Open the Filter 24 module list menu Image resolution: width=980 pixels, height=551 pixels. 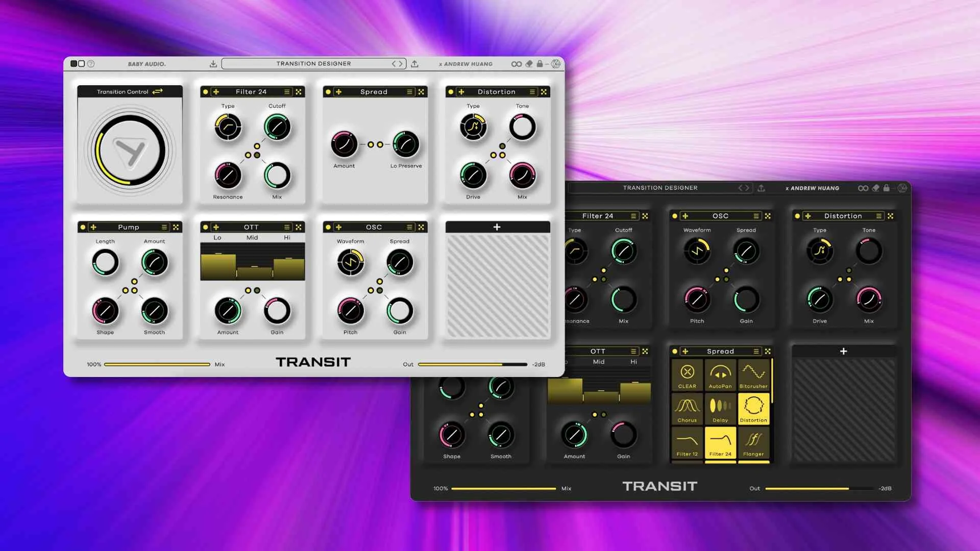[x=287, y=92]
